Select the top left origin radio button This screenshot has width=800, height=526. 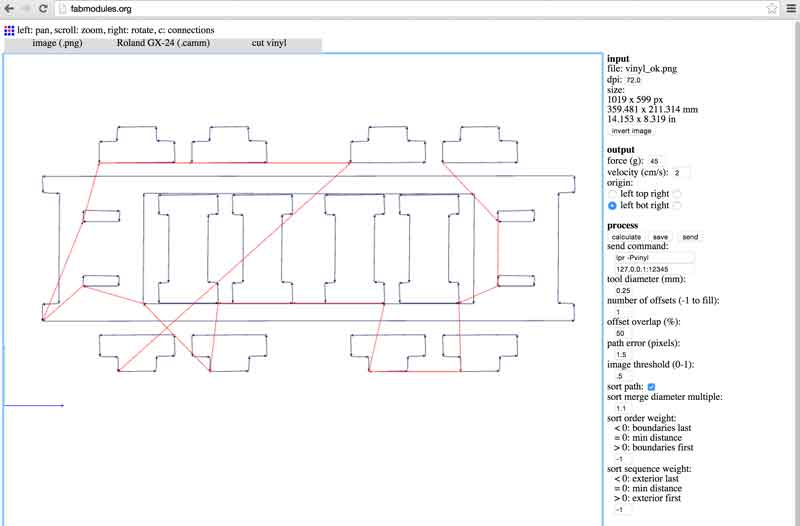point(612,194)
